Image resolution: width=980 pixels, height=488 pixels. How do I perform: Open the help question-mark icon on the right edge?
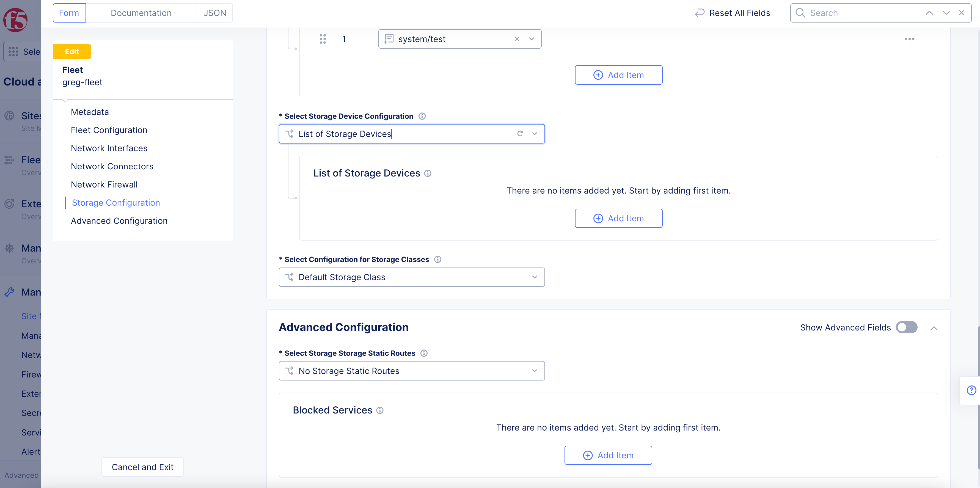[x=971, y=390]
